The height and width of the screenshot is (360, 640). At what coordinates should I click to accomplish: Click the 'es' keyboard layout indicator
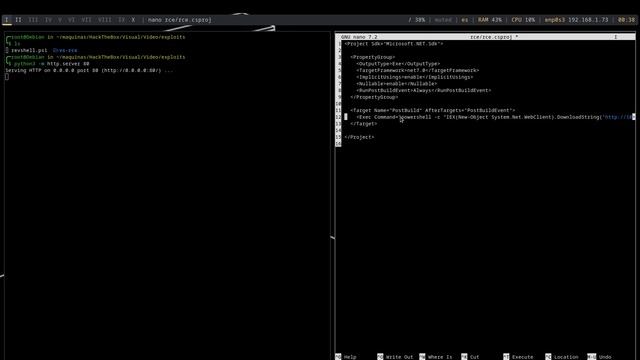[x=464, y=20]
